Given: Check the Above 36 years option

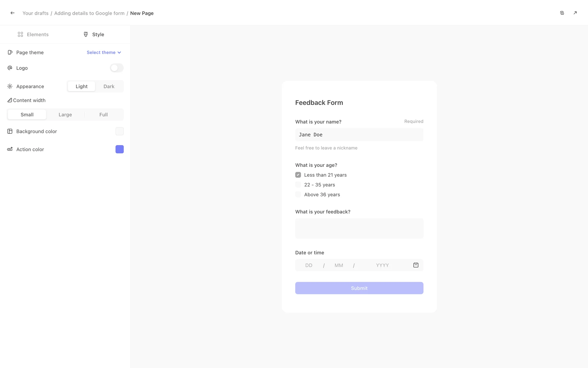Looking at the screenshot, I should click(298, 194).
